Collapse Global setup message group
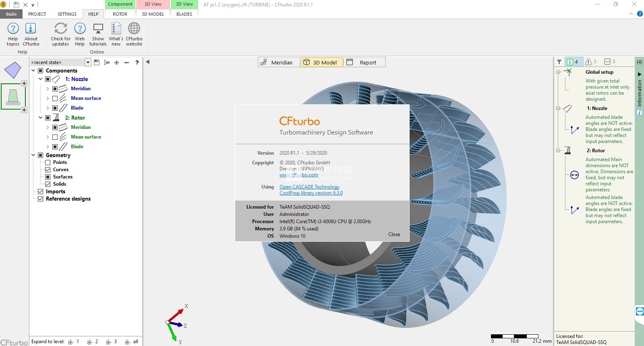The image size is (644, 346). coord(558,72)
